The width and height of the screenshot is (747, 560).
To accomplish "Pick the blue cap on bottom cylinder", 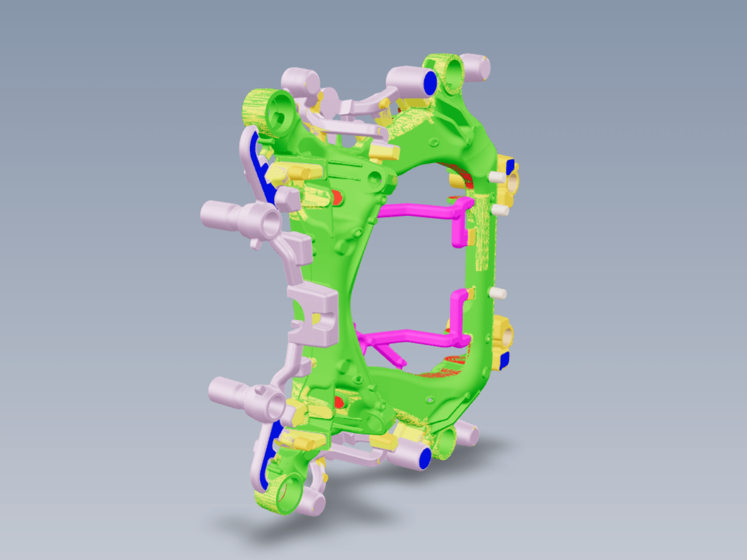I will point(425,458).
